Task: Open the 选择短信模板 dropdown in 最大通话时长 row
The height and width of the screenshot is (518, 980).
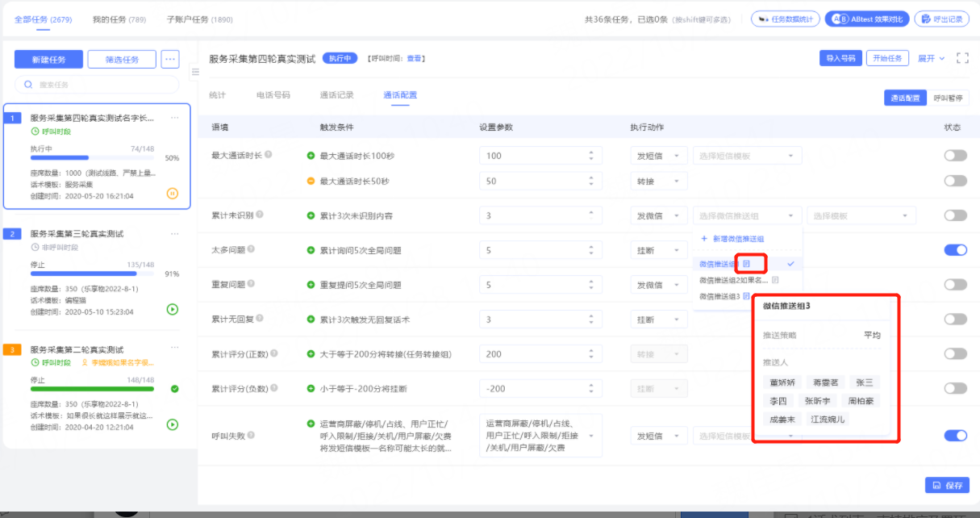Action: click(747, 156)
